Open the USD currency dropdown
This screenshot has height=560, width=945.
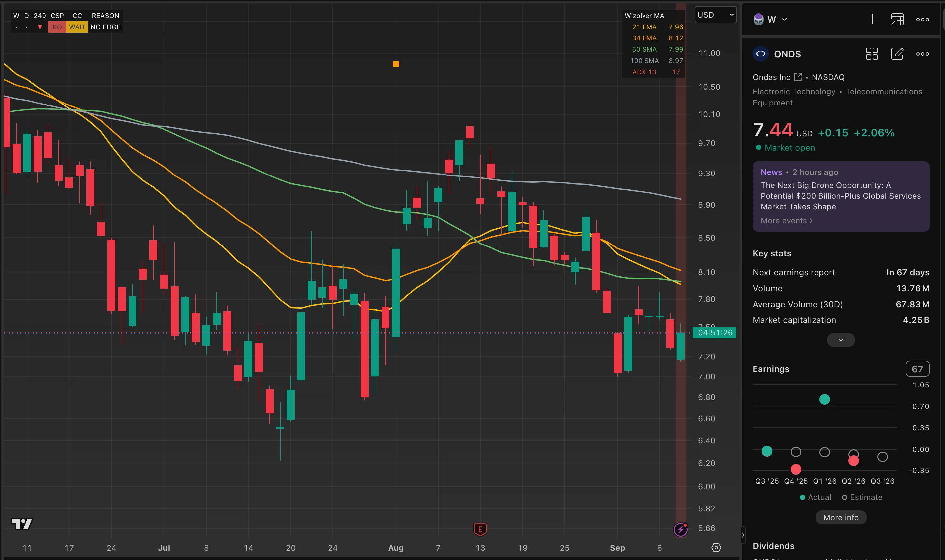coord(715,15)
